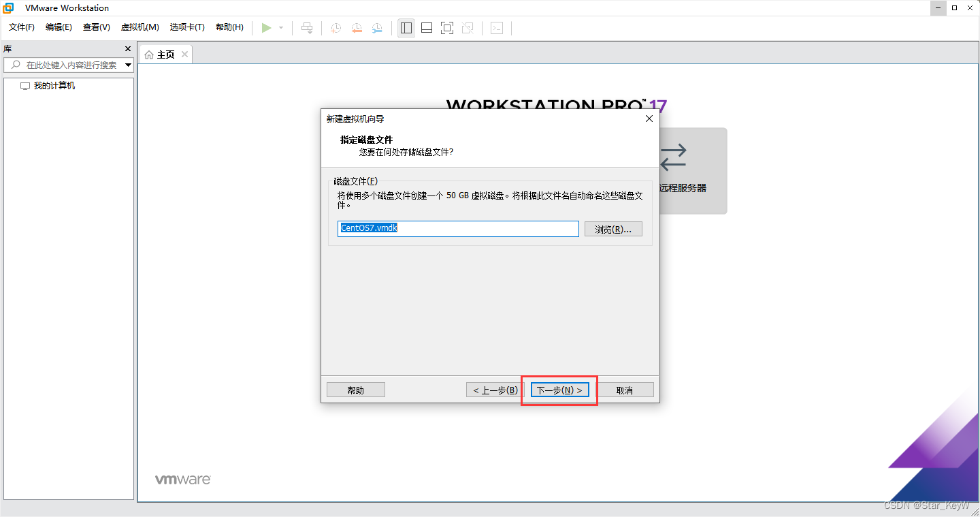Open the Manage Snapshots icon
This screenshot has width=980, height=517.
[x=377, y=28]
